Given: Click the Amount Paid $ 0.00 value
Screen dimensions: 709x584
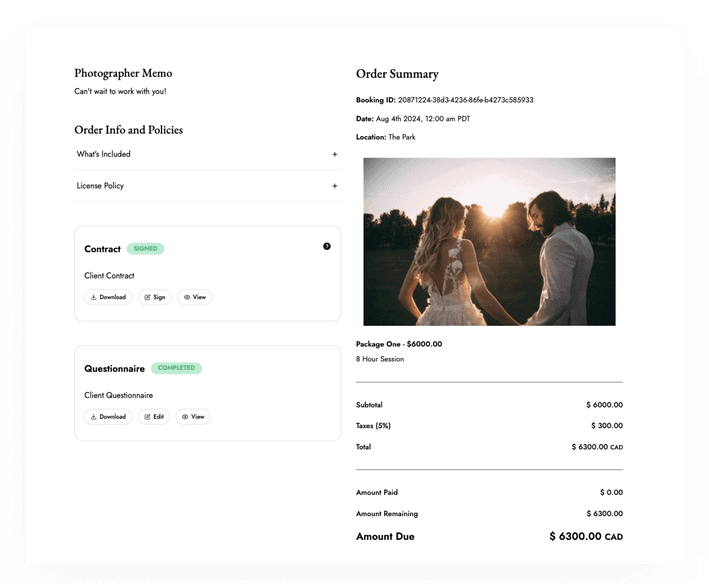Looking at the screenshot, I should (x=611, y=492).
